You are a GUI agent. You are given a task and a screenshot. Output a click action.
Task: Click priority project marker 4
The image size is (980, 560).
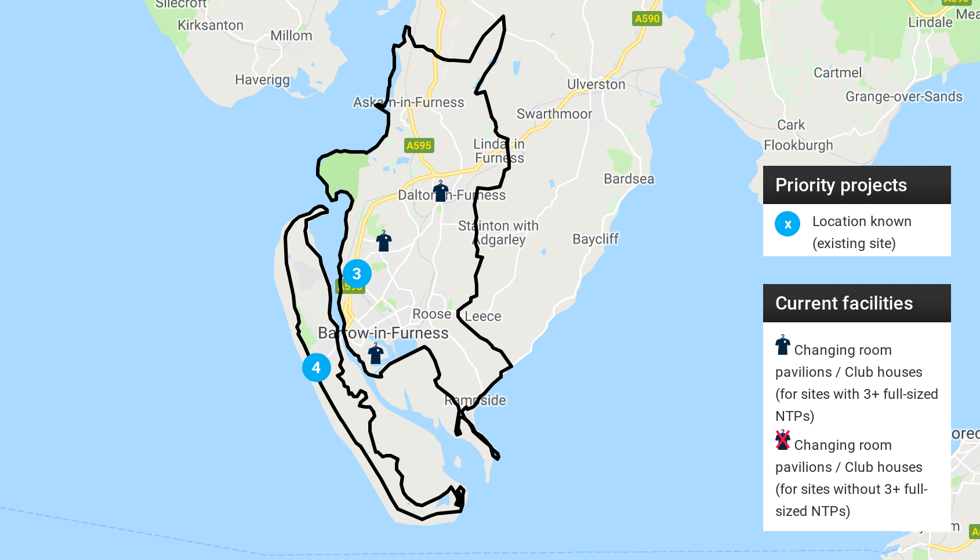(x=316, y=368)
